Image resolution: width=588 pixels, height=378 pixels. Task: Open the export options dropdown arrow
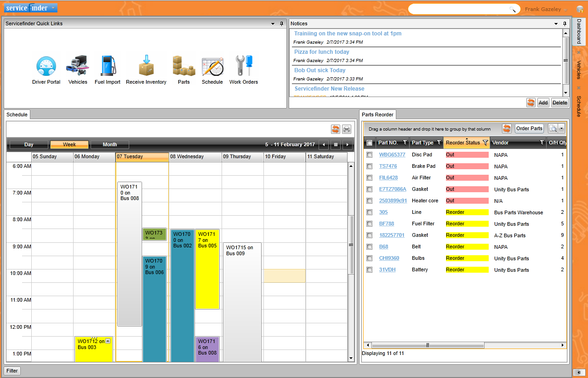click(x=562, y=128)
